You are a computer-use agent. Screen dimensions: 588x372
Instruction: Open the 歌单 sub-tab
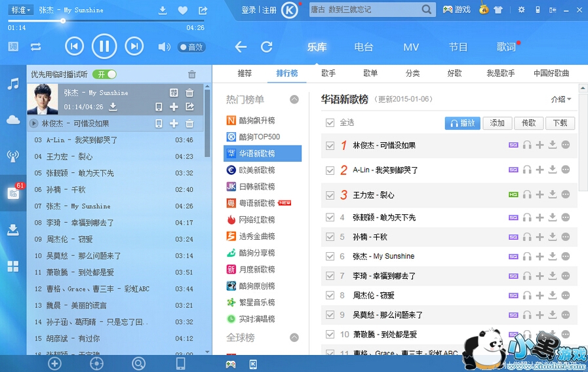[370, 73]
